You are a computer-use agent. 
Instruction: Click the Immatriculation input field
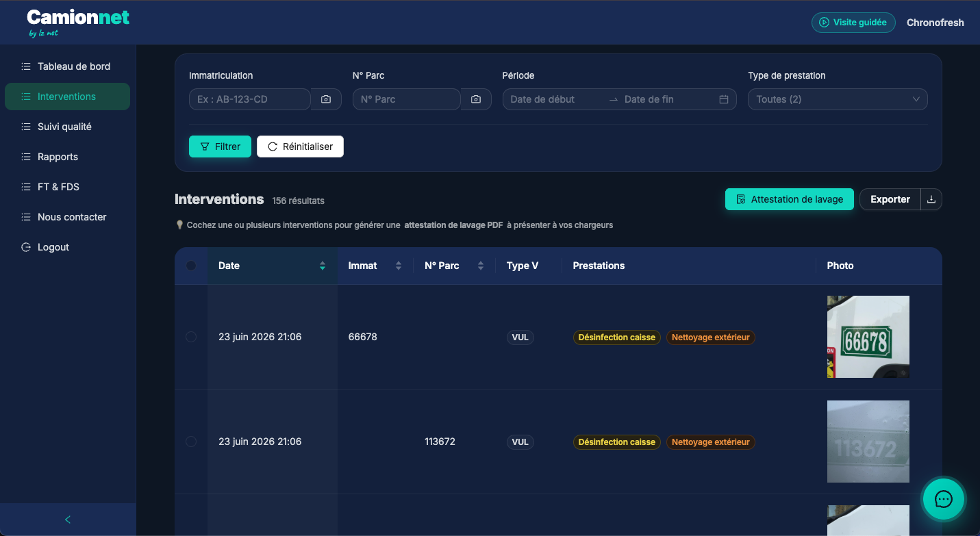[x=250, y=99]
